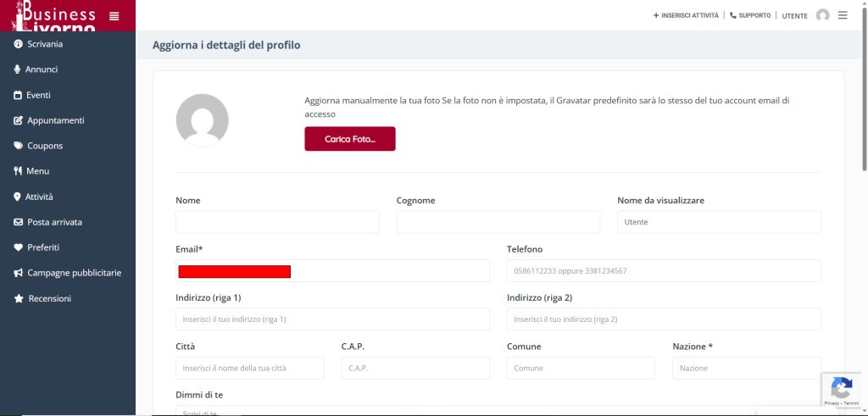868x416 pixels.
Task: Focus the Telefono input field
Action: click(x=664, y=271)
